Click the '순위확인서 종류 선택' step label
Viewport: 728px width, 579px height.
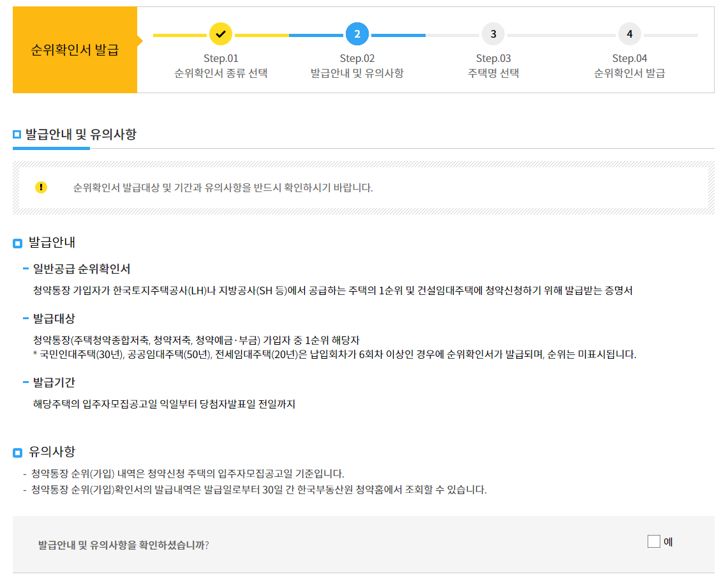[221, 73]
